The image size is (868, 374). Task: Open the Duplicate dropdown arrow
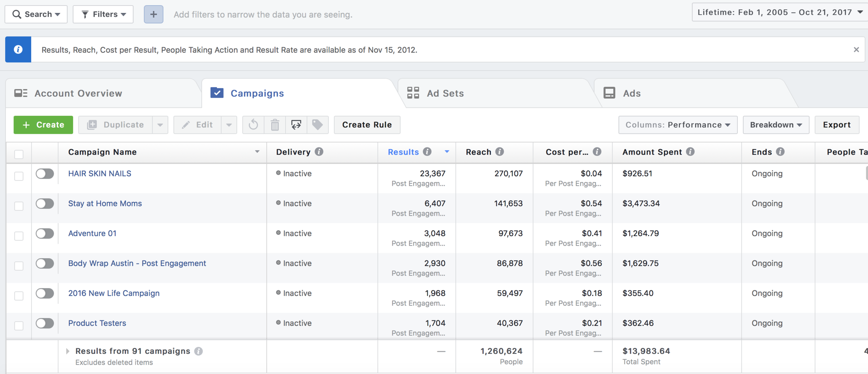160,125
